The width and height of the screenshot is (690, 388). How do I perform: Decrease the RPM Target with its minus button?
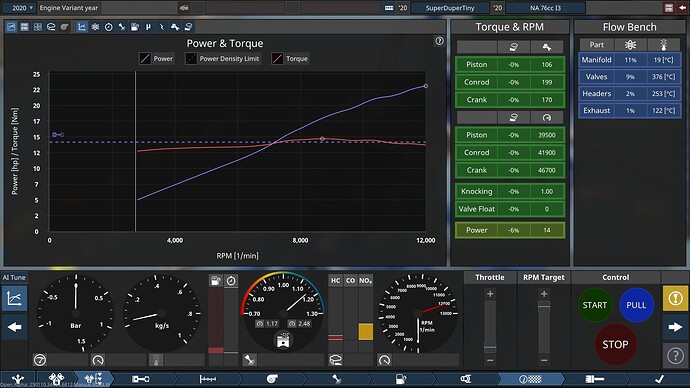(544, 360)
